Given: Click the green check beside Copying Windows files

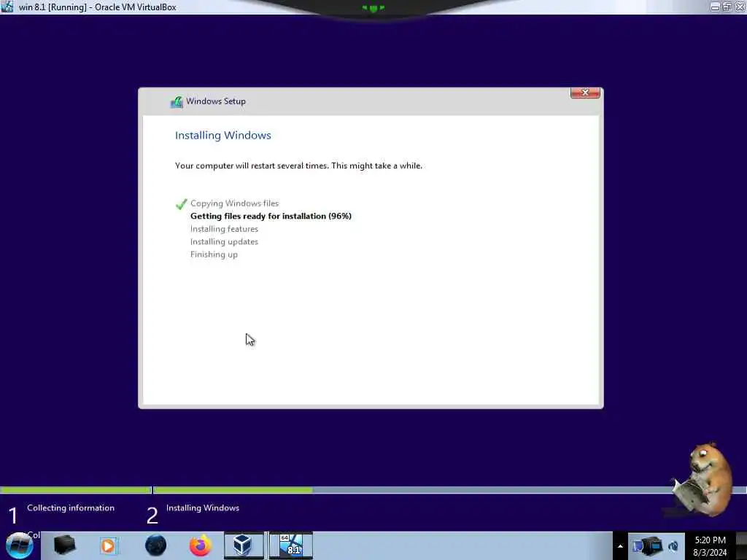Looking at the screenshot, I should (x=181, y=204).
